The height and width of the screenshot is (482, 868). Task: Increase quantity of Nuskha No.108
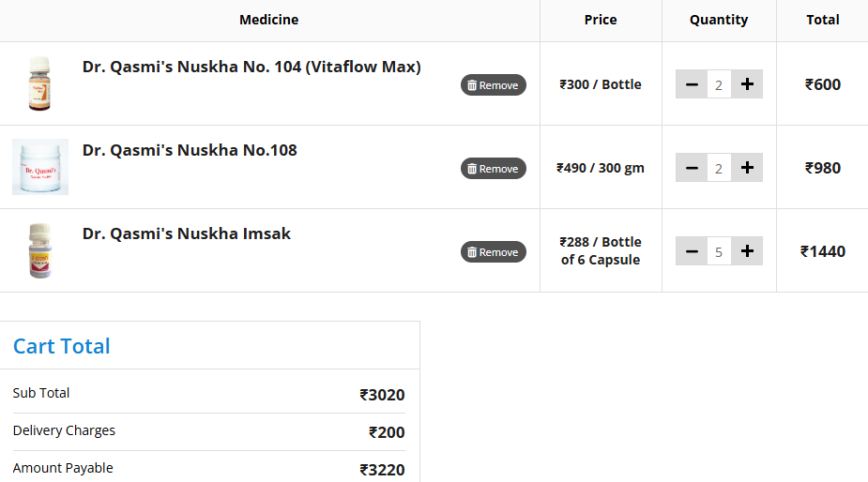pyautogui.click(x=747, y=168)
